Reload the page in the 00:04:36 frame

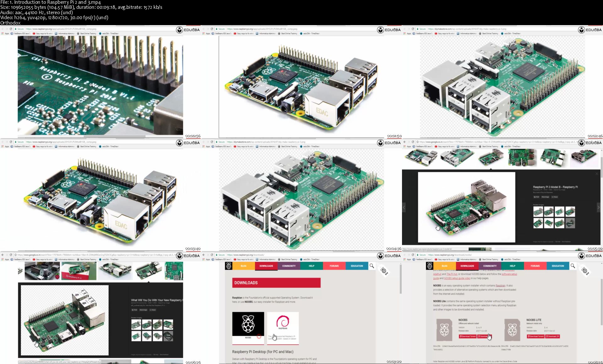pos(212,142)
